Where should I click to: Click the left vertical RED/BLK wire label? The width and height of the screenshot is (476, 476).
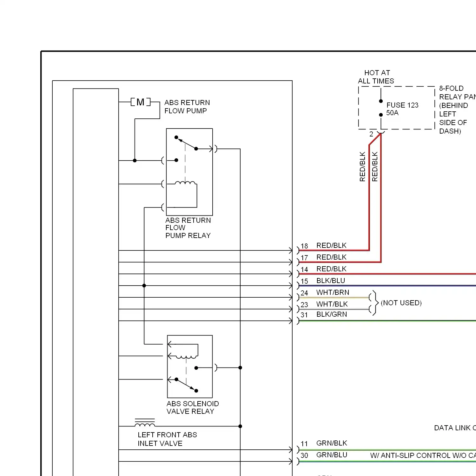click(x=362, y=167)
